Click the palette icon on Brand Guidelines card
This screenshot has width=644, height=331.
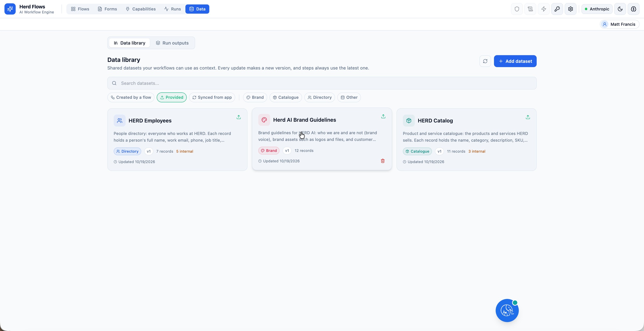(x=264, y=120)
